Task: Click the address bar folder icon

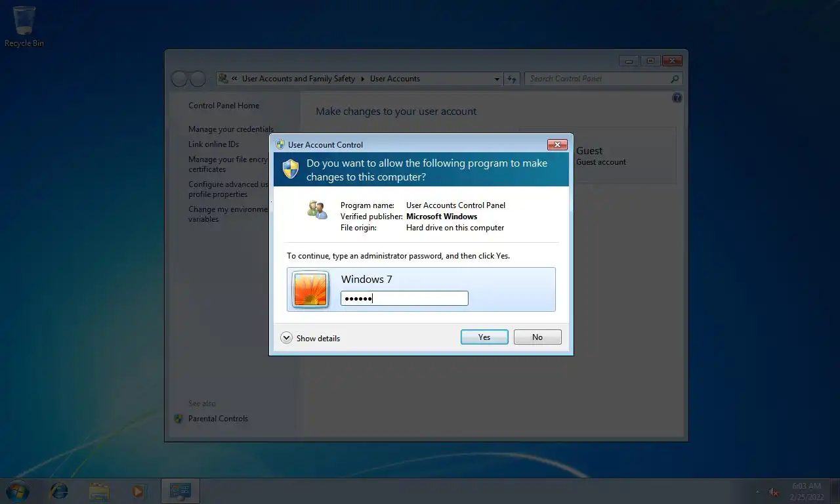Action: [223, 79]
